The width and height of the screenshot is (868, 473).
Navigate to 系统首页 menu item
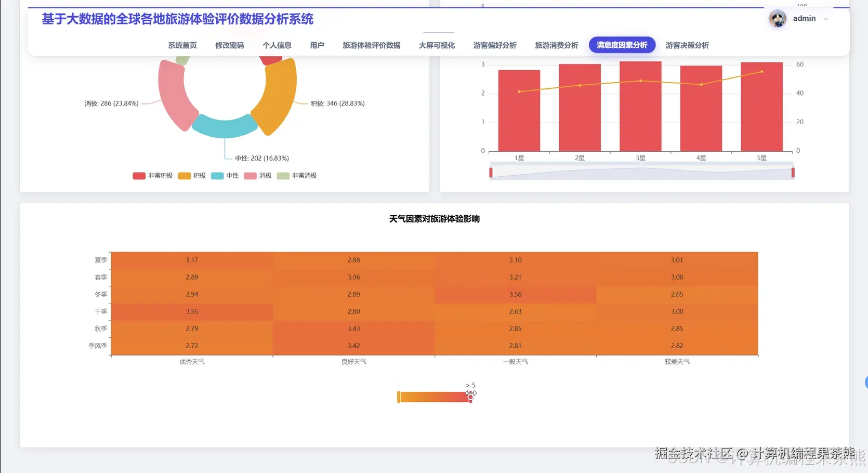pyautogui.click(x=181, y=45)
